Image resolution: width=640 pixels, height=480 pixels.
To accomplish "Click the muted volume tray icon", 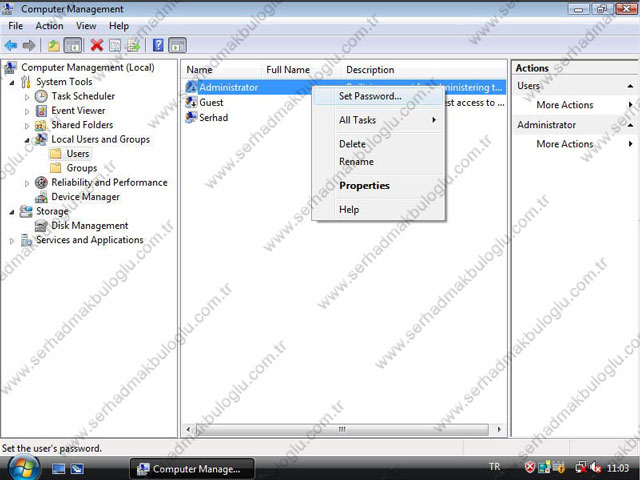I will (596, 467).
